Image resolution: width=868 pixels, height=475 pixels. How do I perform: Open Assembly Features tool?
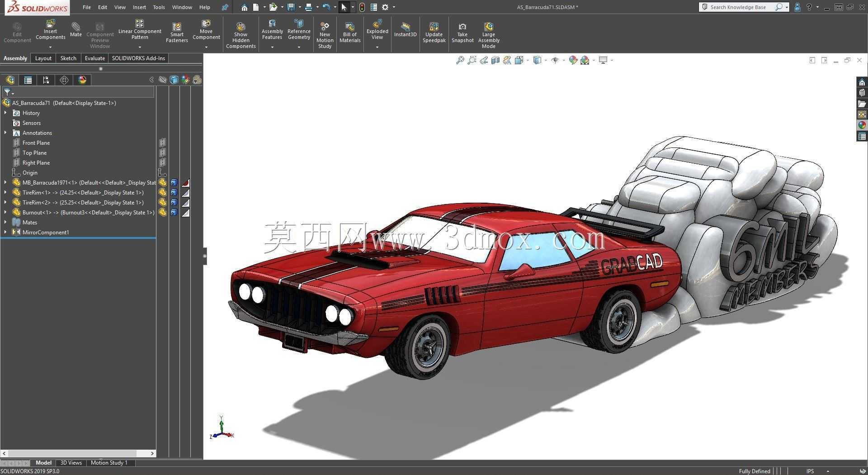(272, 30)
